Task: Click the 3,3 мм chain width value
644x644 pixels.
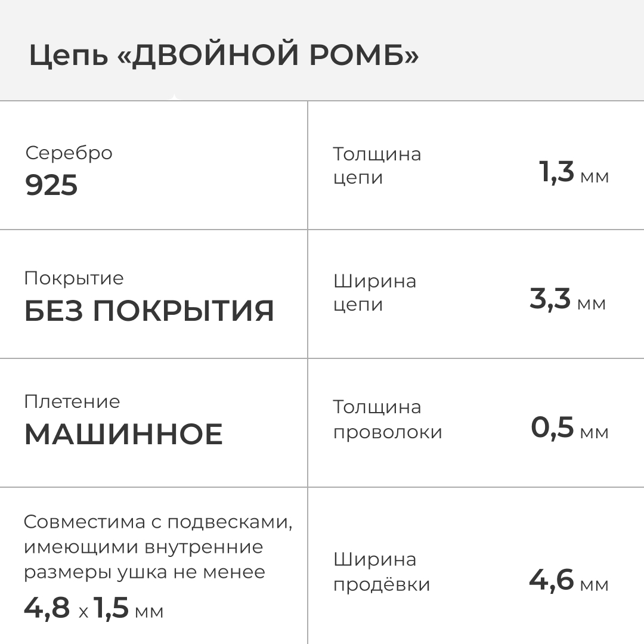Action: click(568, 299)
